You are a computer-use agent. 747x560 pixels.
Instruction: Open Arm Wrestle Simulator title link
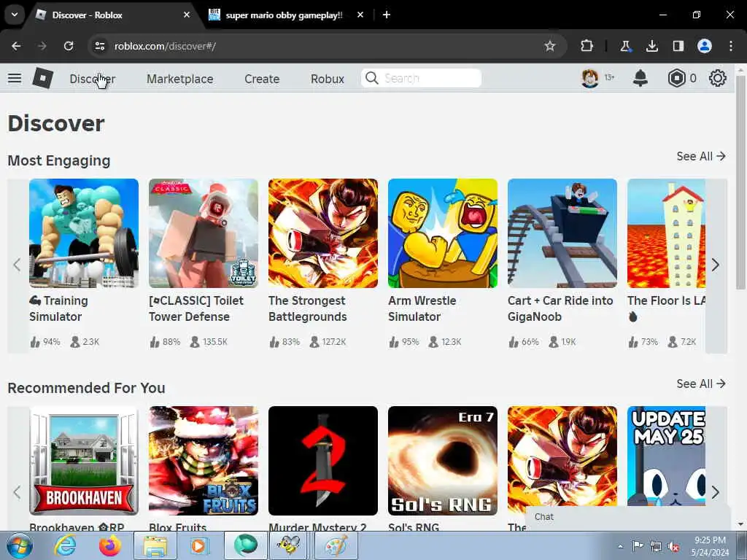(422, 308)
